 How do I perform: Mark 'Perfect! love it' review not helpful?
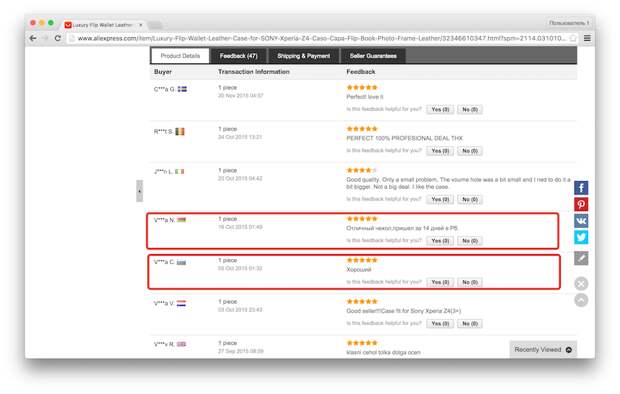point(470,110)
